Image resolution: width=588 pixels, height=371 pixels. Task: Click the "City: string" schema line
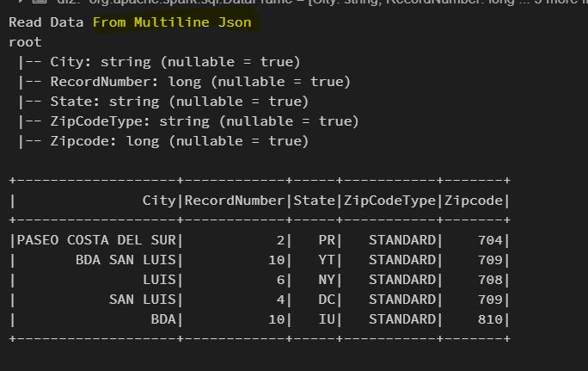point(159,62)
